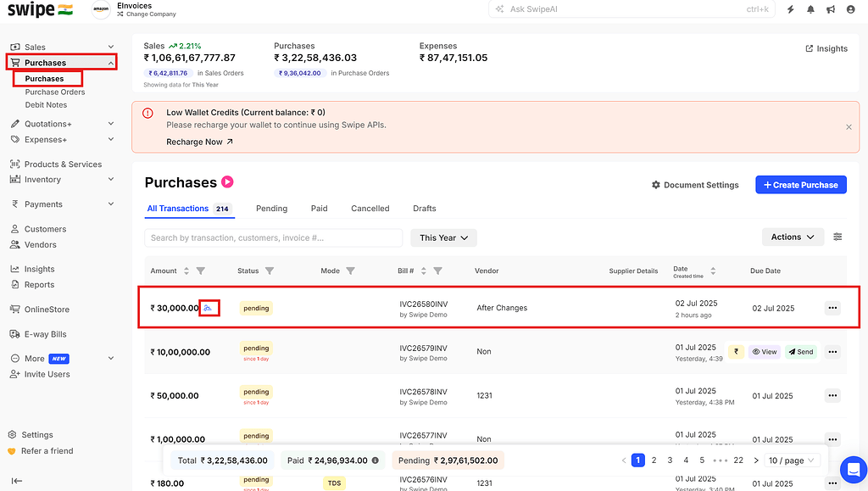The image size is (868, 491).
Task: Open the This Year date filter dropdown
Action: [443, 237]
